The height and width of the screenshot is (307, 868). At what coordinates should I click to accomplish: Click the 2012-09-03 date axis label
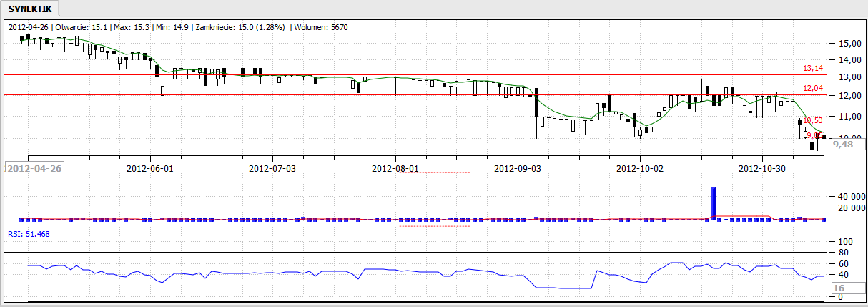pyautogui.click(x=518, y=169)
